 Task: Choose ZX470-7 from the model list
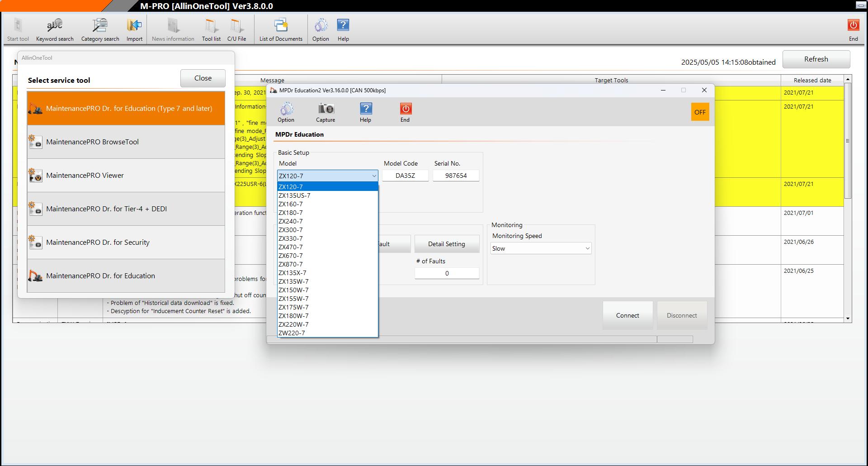328,247
